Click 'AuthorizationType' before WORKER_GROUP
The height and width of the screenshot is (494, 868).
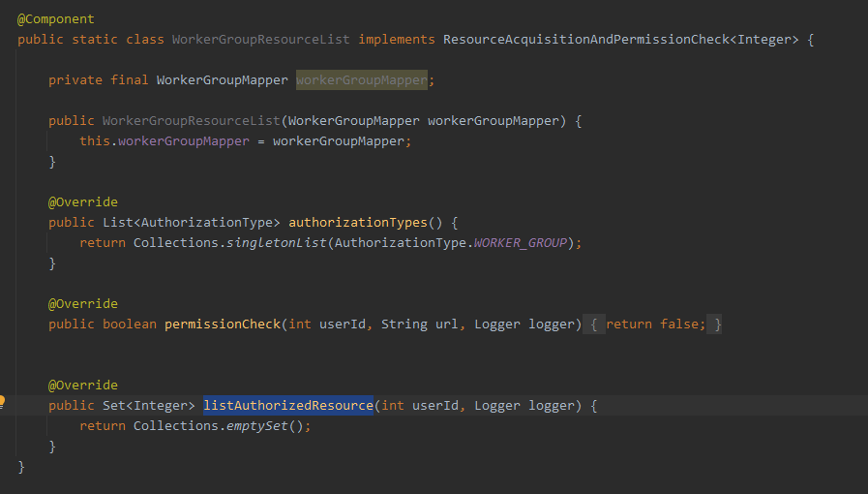pos(401,242)
